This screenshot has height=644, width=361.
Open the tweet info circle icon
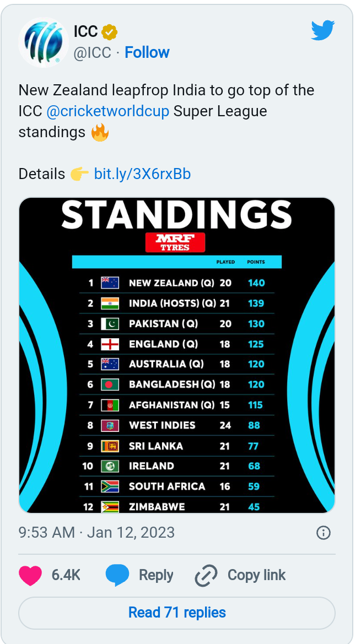point(324,533)
